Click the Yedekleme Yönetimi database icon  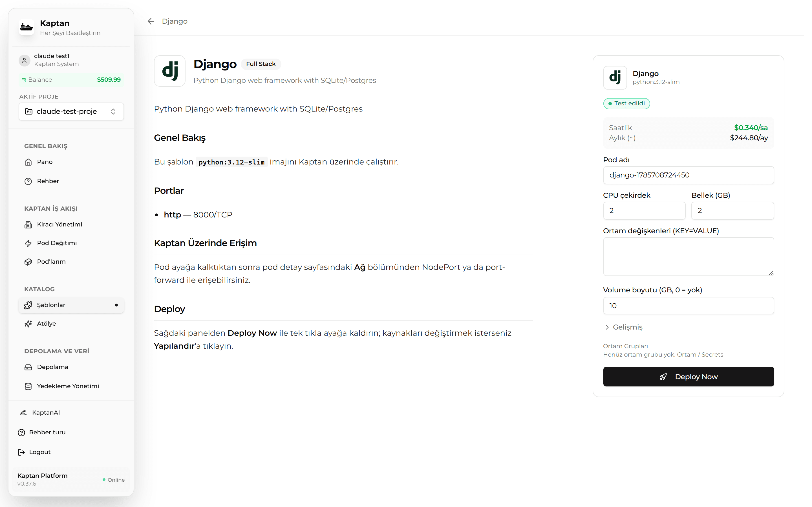pyautogui.click(x=28, y=386)
